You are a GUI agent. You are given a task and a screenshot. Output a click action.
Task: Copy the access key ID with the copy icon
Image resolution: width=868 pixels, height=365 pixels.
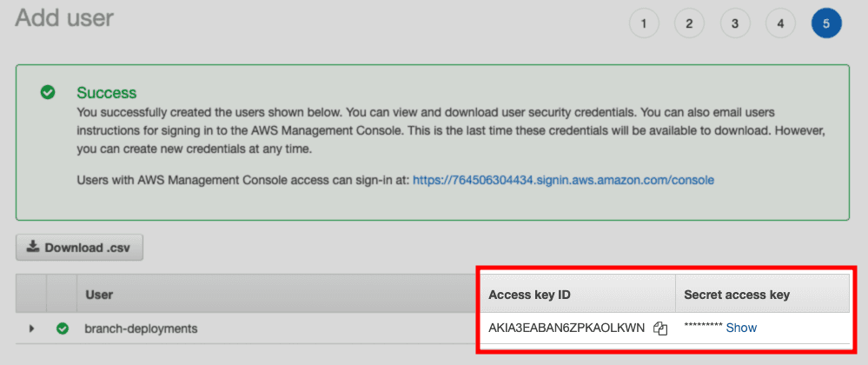click(x=660, y=328)
